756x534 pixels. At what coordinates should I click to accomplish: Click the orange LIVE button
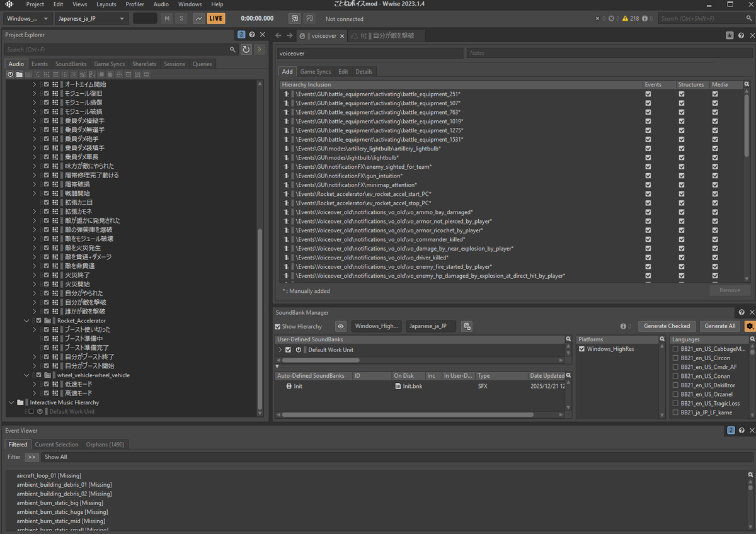click(216, 18)
